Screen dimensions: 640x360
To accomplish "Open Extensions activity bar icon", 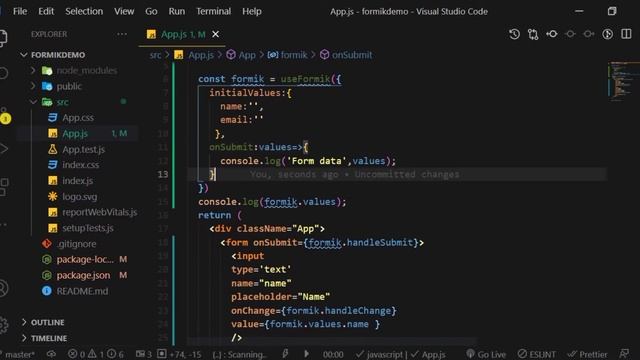I will tap(4, 187).
